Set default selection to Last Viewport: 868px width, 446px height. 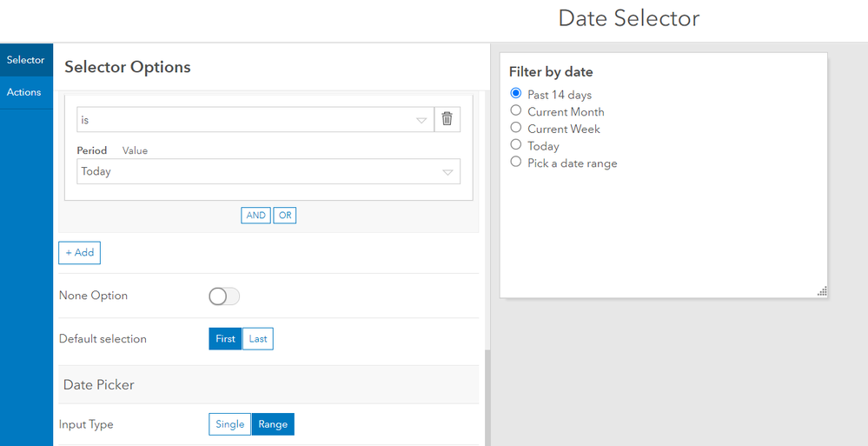click(x=258, y=339)
